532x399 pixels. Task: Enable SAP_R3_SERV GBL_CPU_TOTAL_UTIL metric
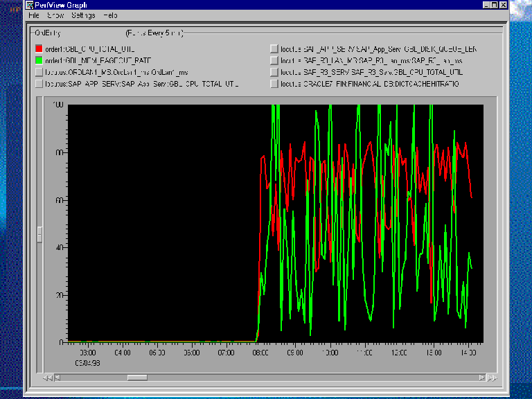coord(274,72)
